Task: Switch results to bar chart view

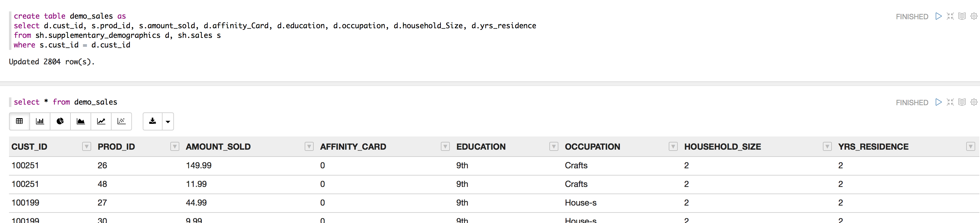Action: click(x=40, y=121)
